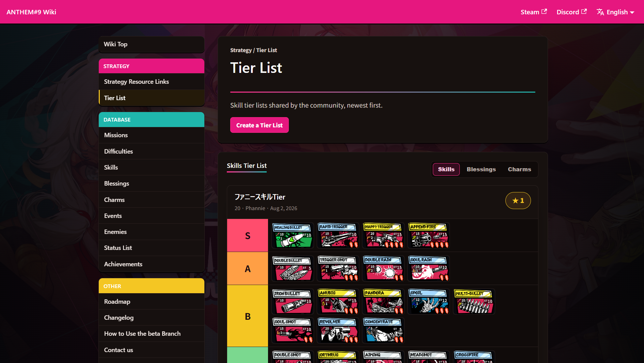Viewport: 644px width, 363px height.
Task: Click the Trigger Shot skill card
Action: click(x=338, y=268)
